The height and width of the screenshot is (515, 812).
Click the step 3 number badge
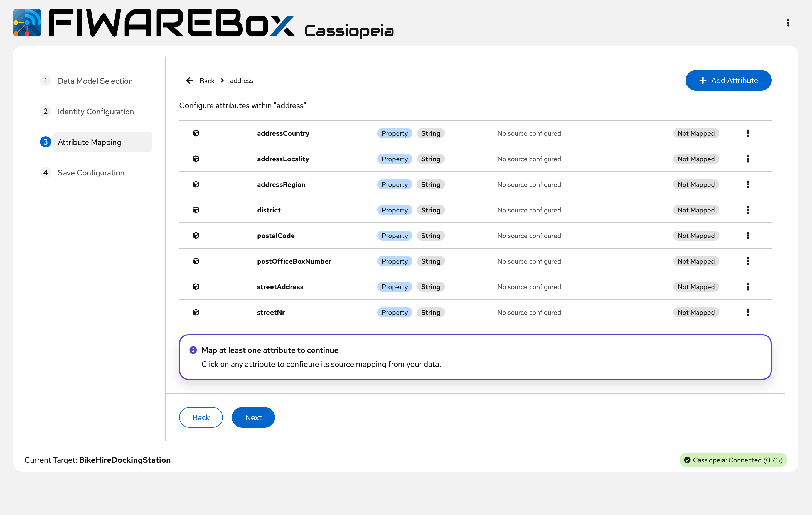click(46, 142)
